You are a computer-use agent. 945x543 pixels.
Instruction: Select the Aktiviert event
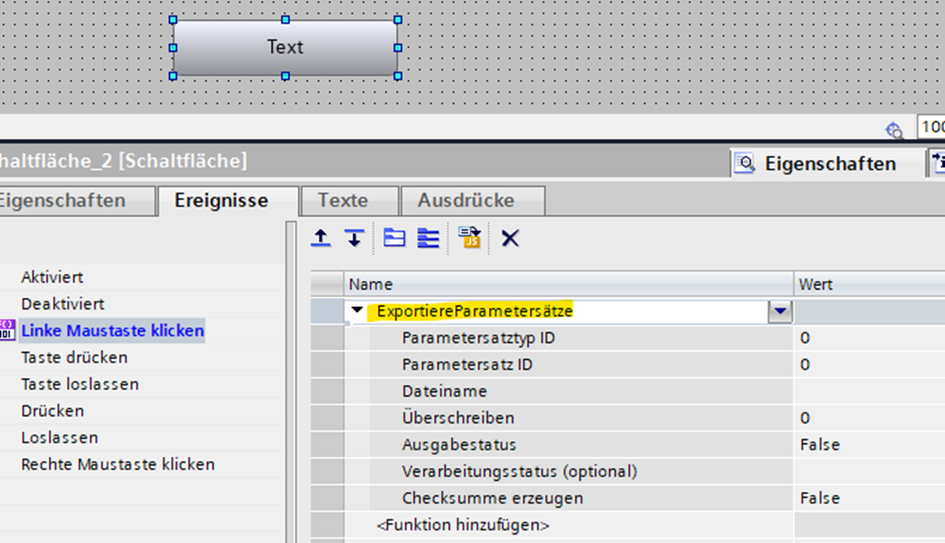click(x=52, y=277)
